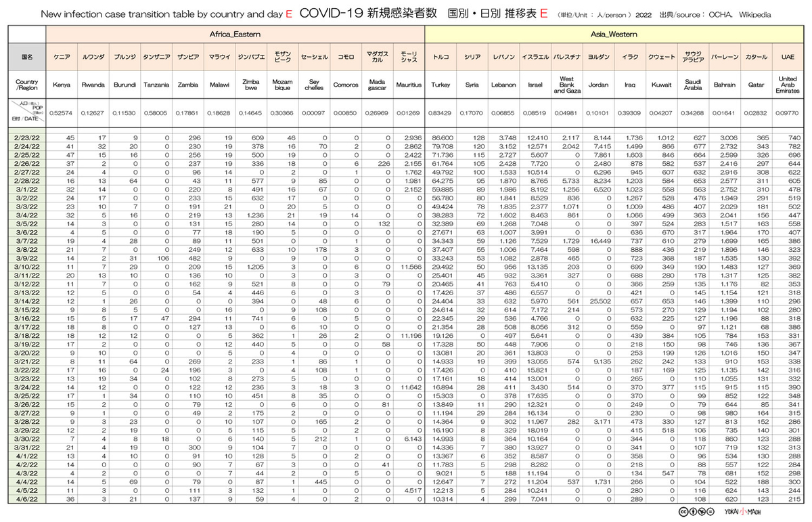The height and width of the screenshot is (522, 812).
Task: Select the Zimbabwe column header
Action: 251,85
